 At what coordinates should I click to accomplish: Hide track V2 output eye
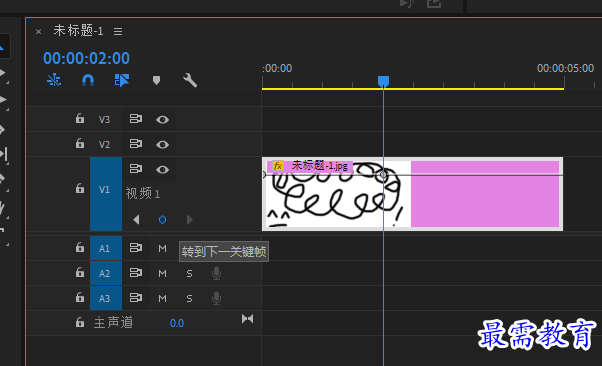162,145
